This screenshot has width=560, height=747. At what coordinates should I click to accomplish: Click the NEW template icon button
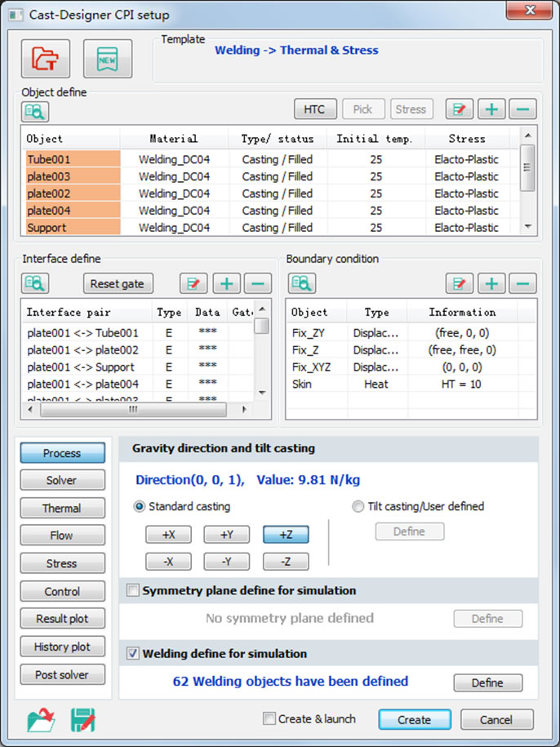point(108,59)
